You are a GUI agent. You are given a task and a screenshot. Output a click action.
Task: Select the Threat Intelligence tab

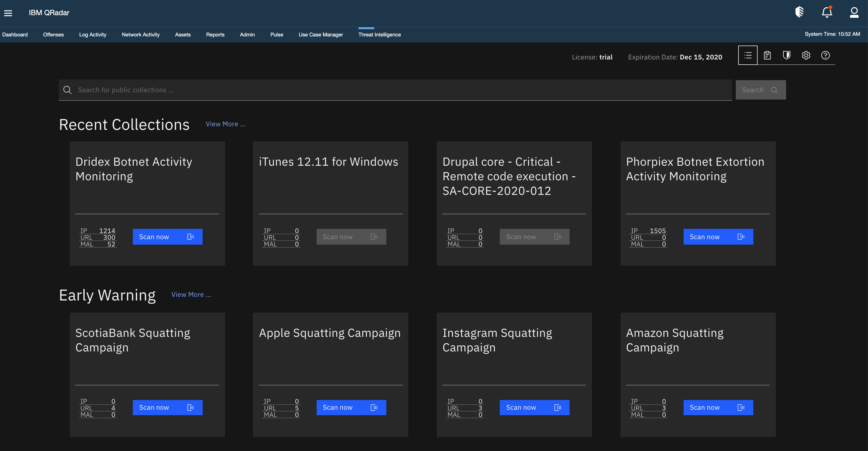tap(379, 35)
